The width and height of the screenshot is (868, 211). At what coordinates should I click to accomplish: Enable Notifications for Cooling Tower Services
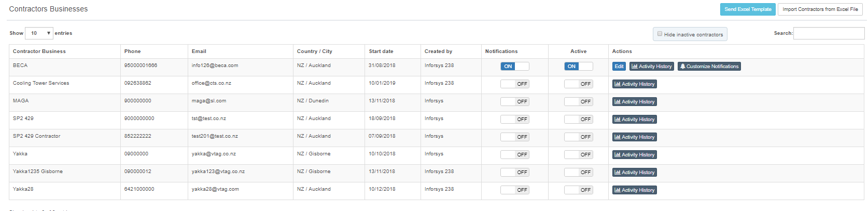[x=514, y=84]
